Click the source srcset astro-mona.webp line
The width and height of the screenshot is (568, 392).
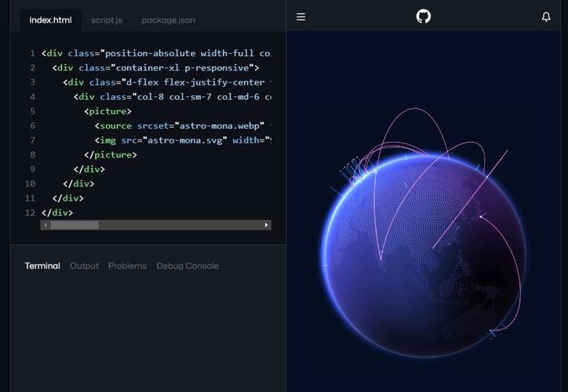pyautogui.click(x=183, y=125)
